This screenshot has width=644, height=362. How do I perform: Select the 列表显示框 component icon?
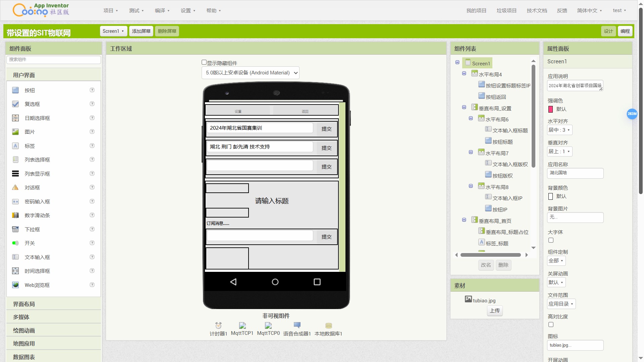15,174
